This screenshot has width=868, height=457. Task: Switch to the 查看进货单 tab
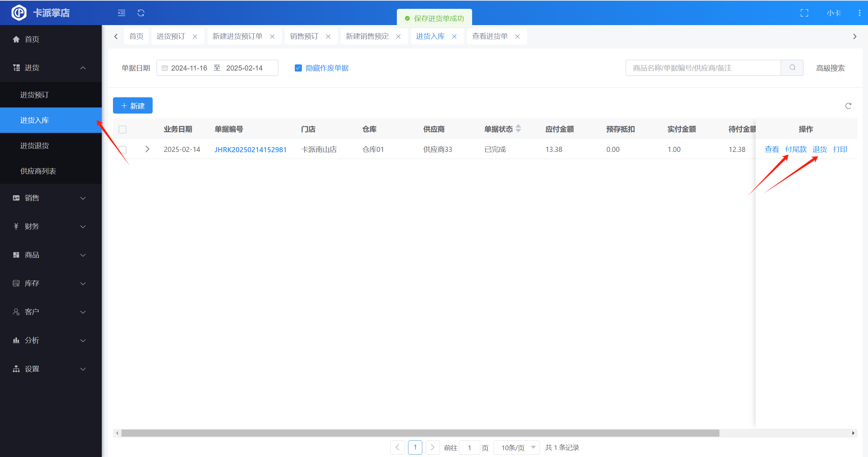pos(490,36)
